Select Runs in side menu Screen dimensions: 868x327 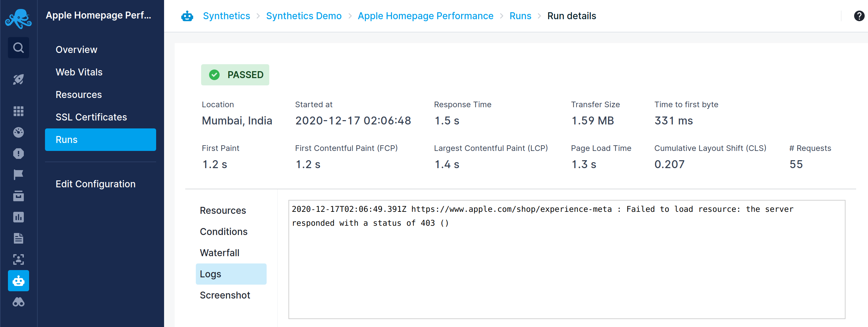point(101,140)
